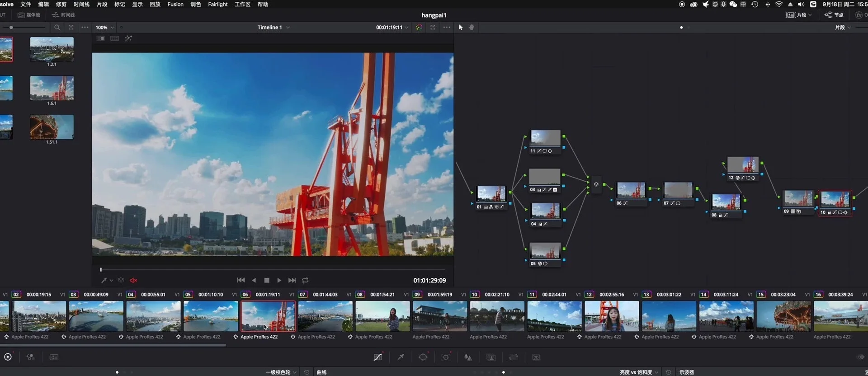868x376 pixels.
Task: Expand the 100% viewer zoom dropdown
Action: tap(105, 28)
